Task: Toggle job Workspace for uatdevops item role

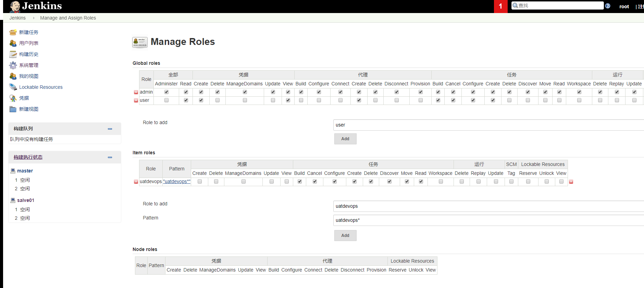Action: [441, 181]
